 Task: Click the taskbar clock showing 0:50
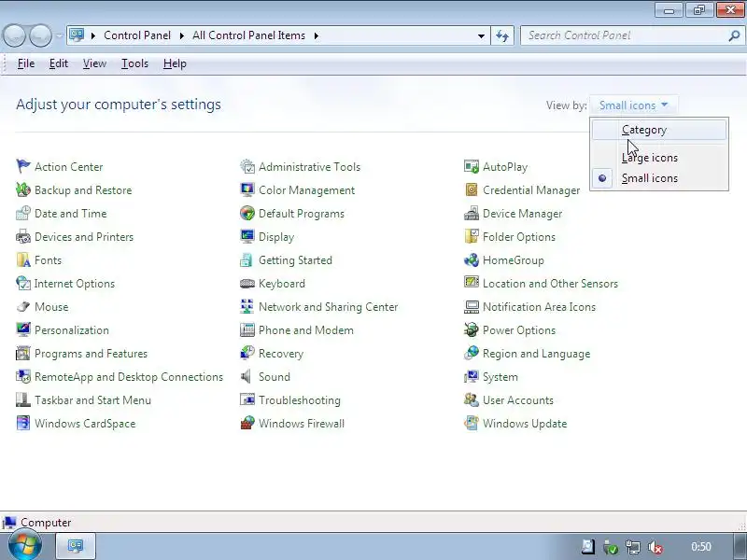pos(701,547)
